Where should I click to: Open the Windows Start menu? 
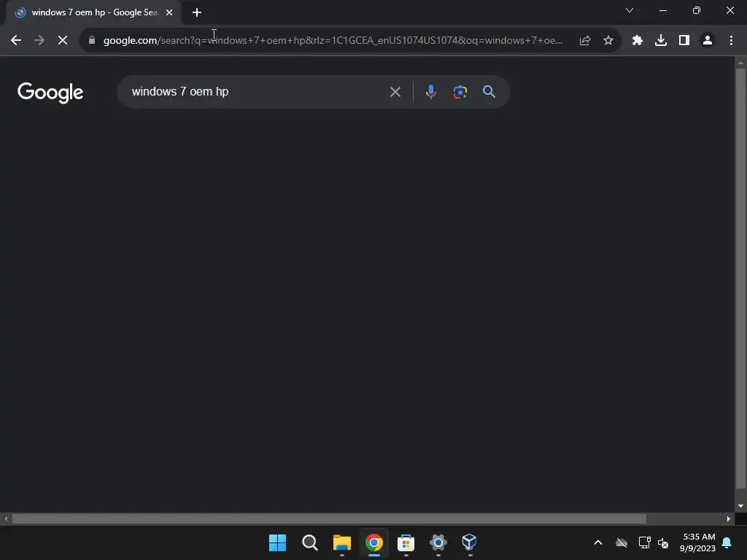click(278, 542)
